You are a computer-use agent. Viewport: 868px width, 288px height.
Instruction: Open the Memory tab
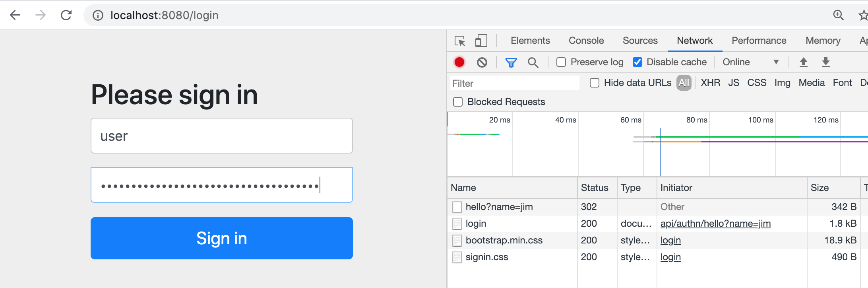[823, 41]
